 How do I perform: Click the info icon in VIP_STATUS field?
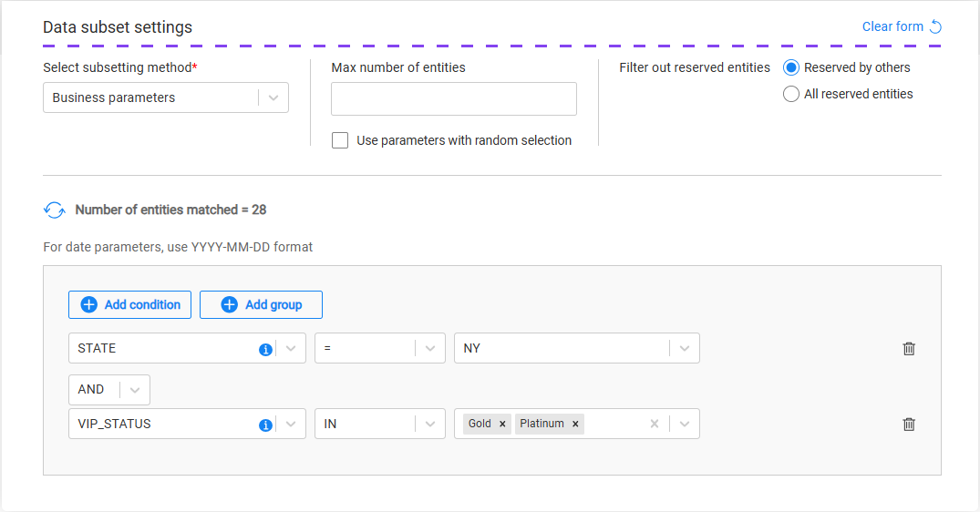pos(265,425)
